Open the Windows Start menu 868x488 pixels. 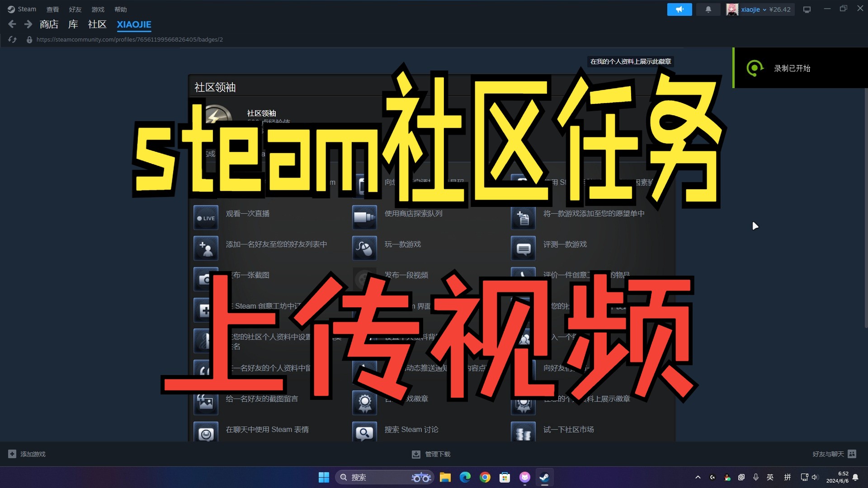324,477
